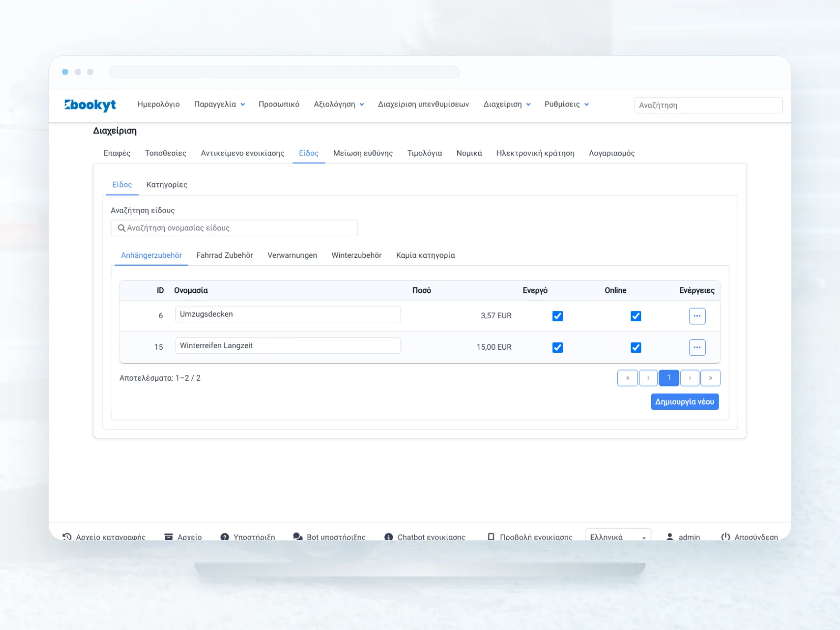The height and width of the screenshot is (630, 840).
Task: Click the search magnifier icon in item search
Action: (121, 228)
